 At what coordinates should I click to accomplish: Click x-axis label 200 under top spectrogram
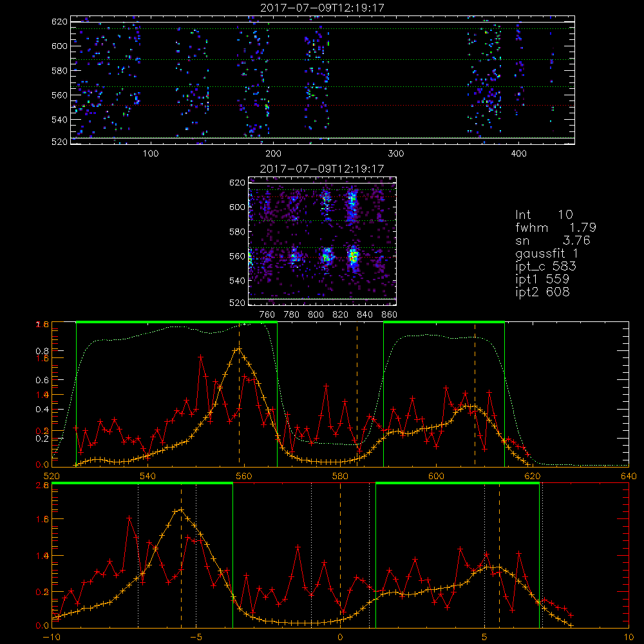[273, 153]
